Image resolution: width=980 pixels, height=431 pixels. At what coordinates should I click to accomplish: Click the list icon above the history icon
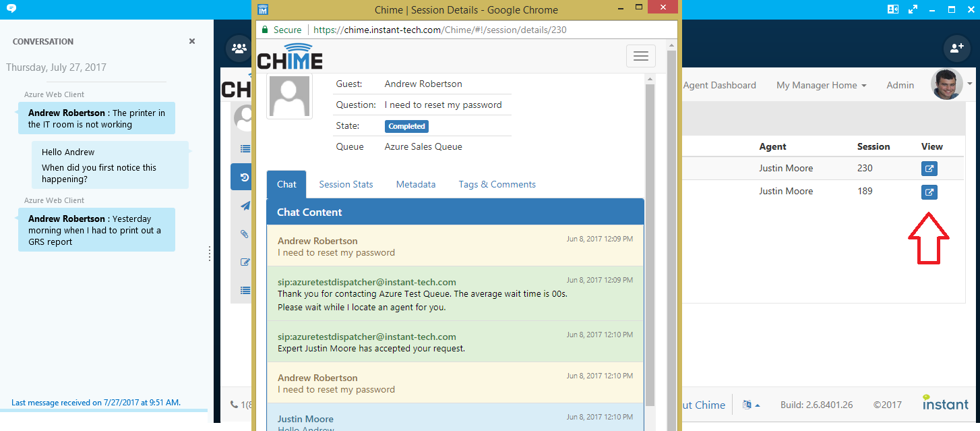[245, 149]
